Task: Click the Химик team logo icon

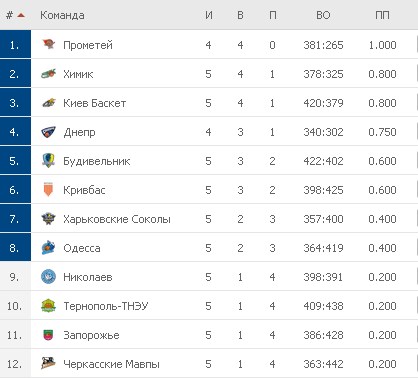Action: (x=49, y=73)
